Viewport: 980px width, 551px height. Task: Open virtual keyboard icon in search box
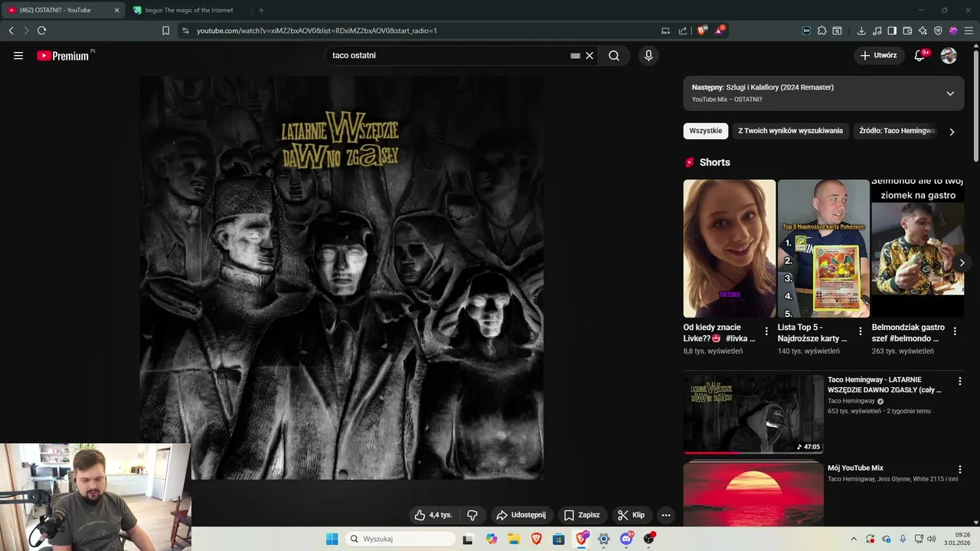575,56
